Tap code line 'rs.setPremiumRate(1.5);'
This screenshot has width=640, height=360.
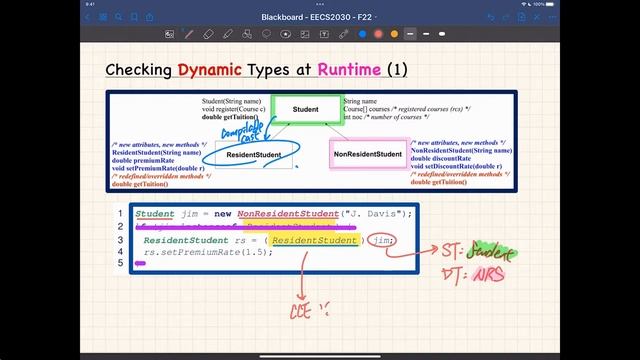point(208,252)
